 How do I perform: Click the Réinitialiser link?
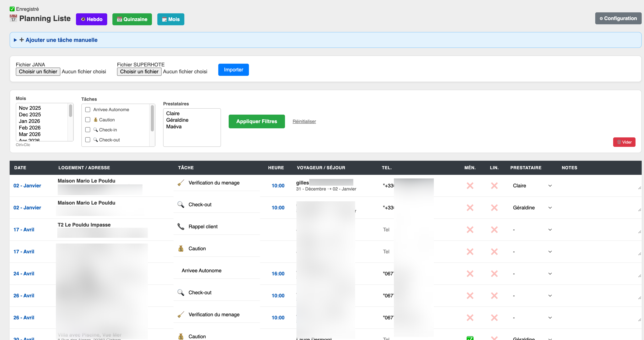tap(304, 121)
